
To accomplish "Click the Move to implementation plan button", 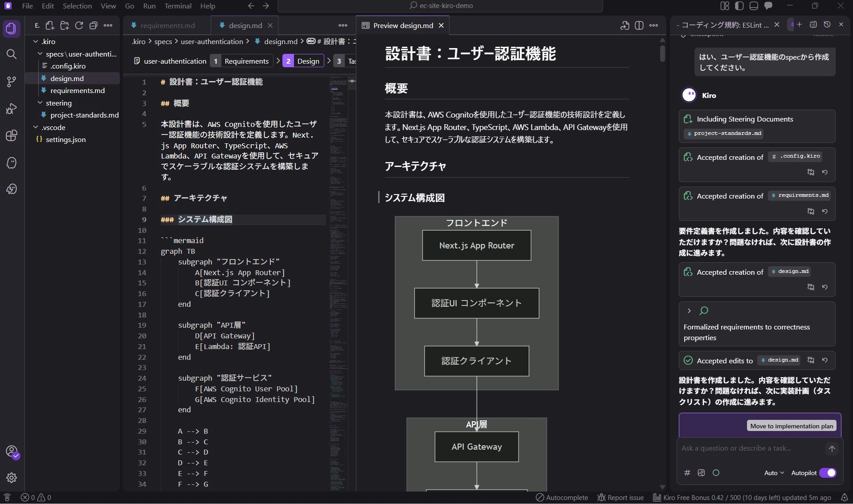I will pos(792,426).
